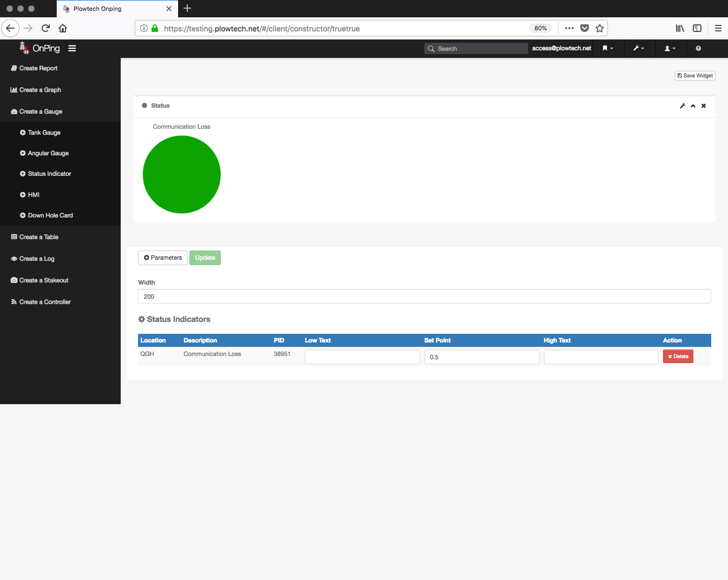The height and width of the screenshot is (580, 728).
Task: Collapse the Status widget with chevron icon
Action: pos(693,106)
